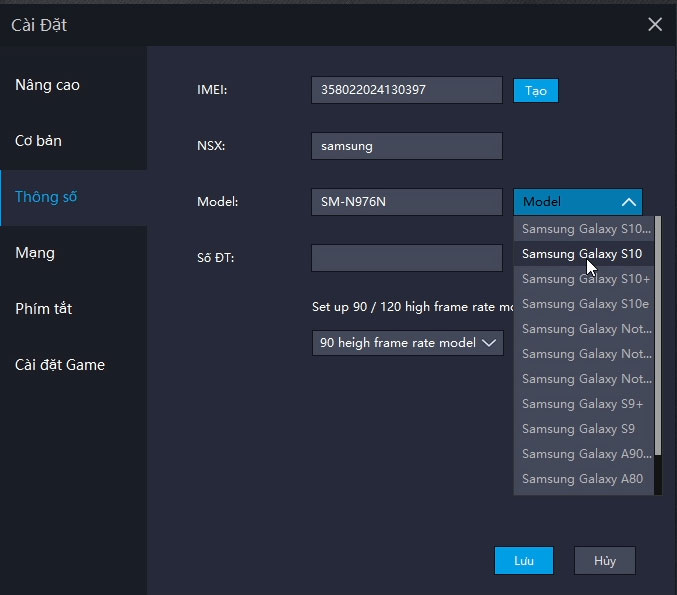Open the Nâng cao settings tab

pyautogui.click(x=47, y=85)
